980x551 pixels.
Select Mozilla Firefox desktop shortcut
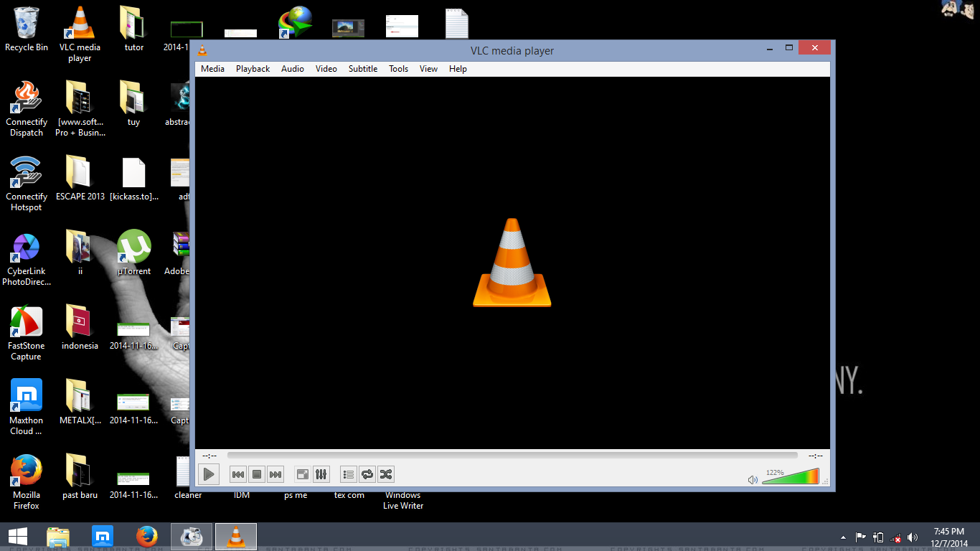pos(27,481)
